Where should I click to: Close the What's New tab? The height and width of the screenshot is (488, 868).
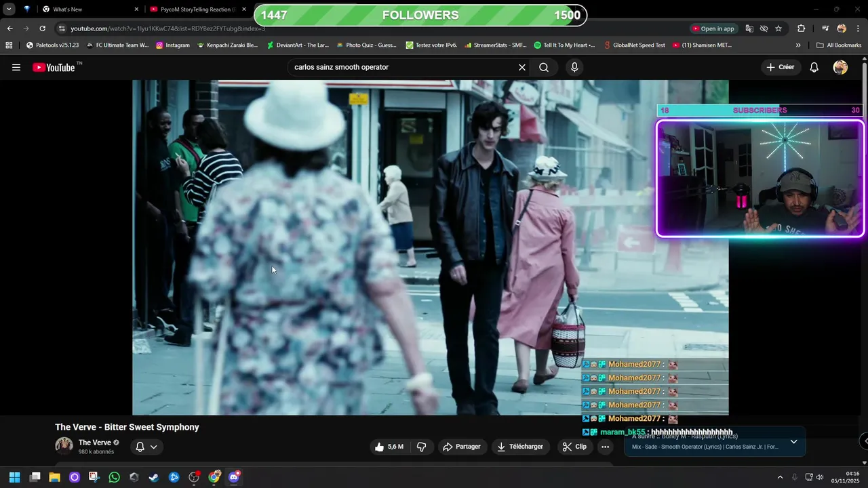click(x=136, y=9)
